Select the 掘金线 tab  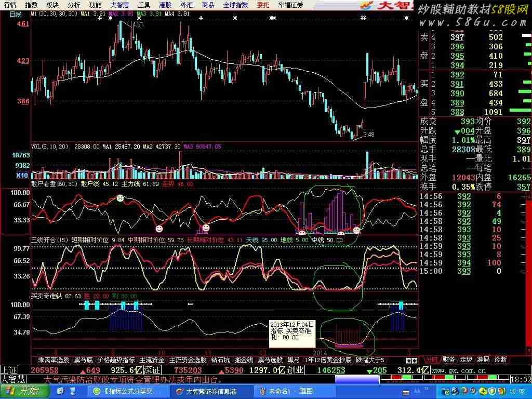244,360
